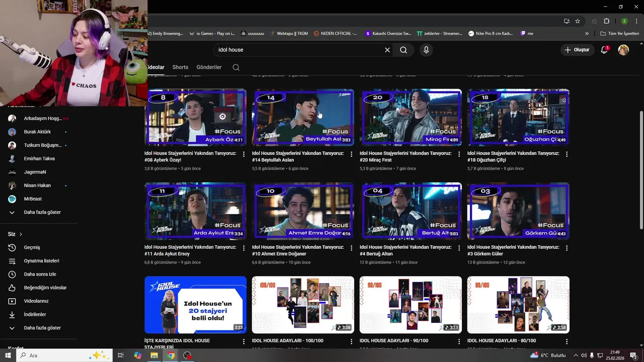Open video title #3 Görkem Güler
Screen dimensions: 644x362
[x=513, y=250]
